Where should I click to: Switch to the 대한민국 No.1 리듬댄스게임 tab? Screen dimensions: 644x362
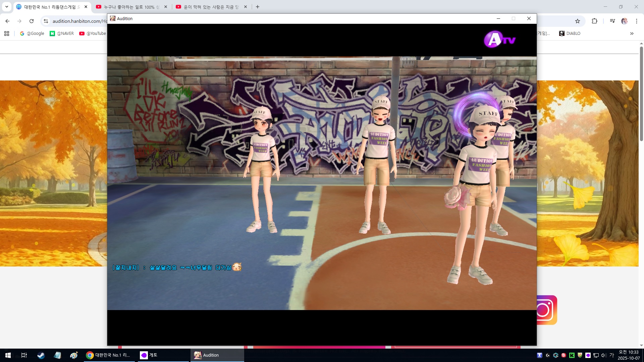pos(50,7)
